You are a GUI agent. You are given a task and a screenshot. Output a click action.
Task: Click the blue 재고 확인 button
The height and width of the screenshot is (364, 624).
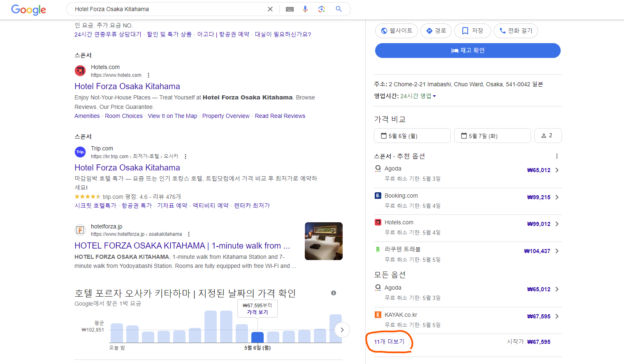tap(468, 51)
